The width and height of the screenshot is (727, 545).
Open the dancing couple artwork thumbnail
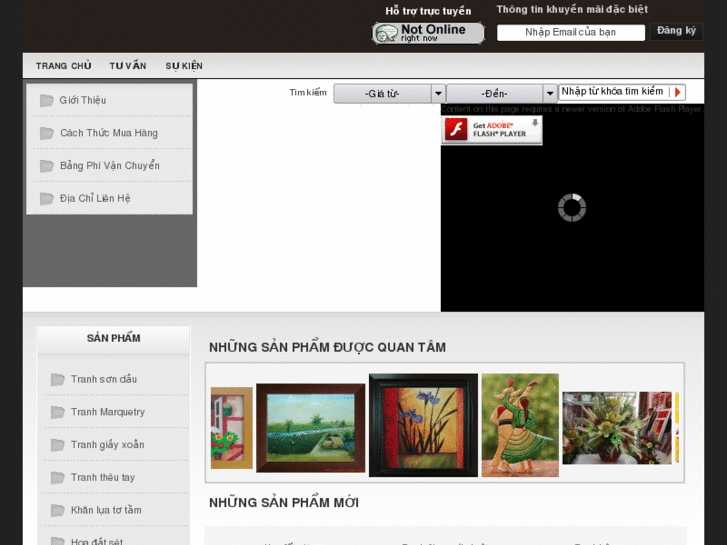pyautogui.click(x=520, y=425)
